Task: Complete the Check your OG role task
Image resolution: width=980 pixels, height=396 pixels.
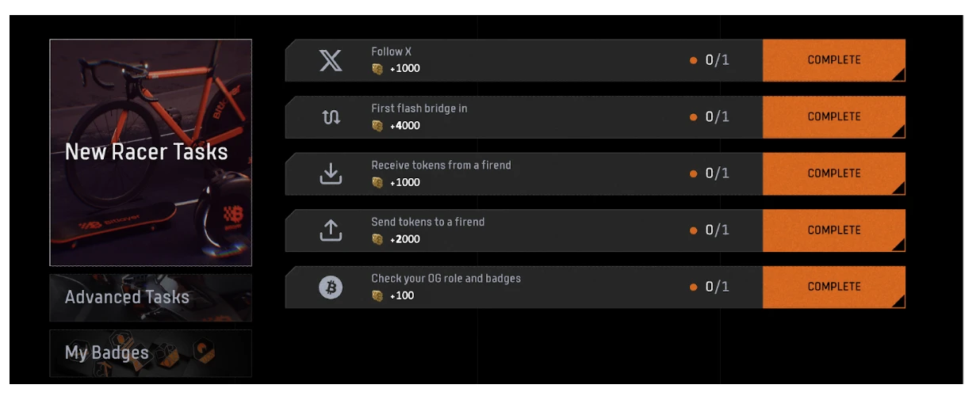Action: pos(833,287)
